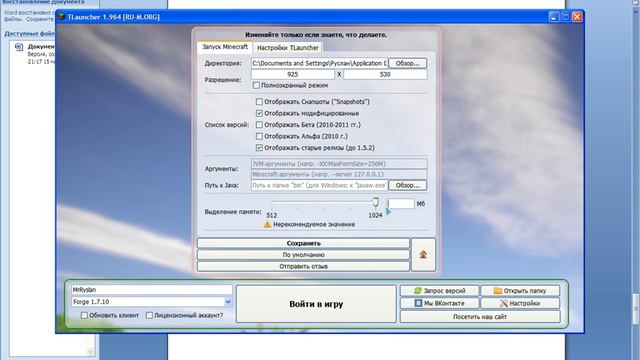The width and height of the screenshot is (640, 360).
Task: Click Обзор button next to Директория
Action: 407,63
